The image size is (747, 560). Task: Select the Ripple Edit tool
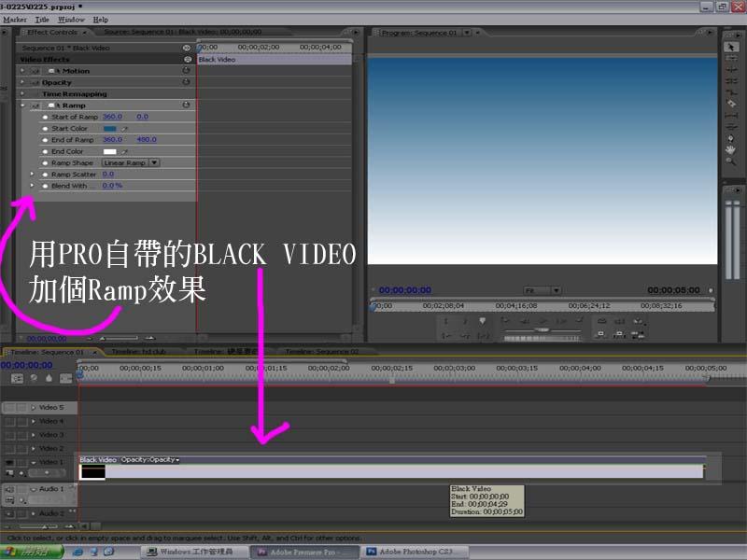[x=731, y=69]
